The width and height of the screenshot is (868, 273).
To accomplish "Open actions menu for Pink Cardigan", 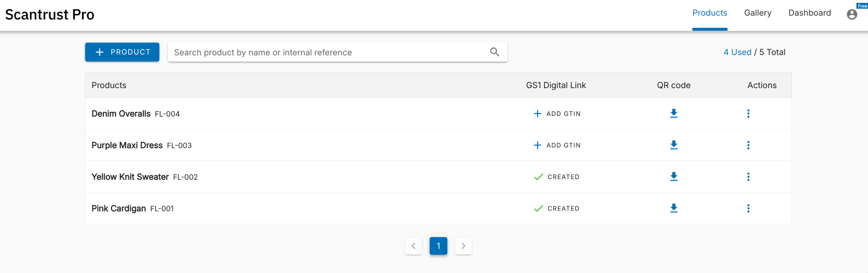I will (748, 208).
